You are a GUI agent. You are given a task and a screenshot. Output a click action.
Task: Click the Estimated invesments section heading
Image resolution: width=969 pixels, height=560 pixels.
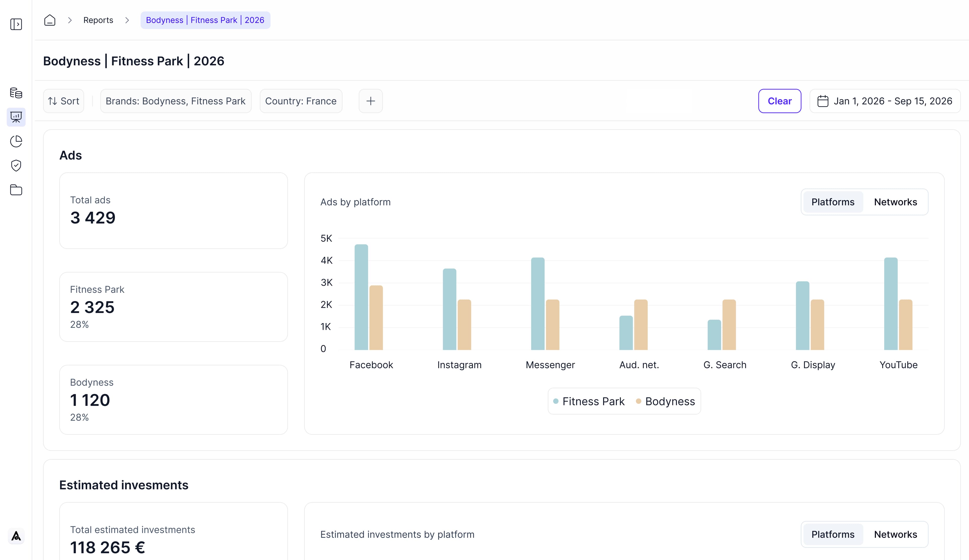point(124,485)
